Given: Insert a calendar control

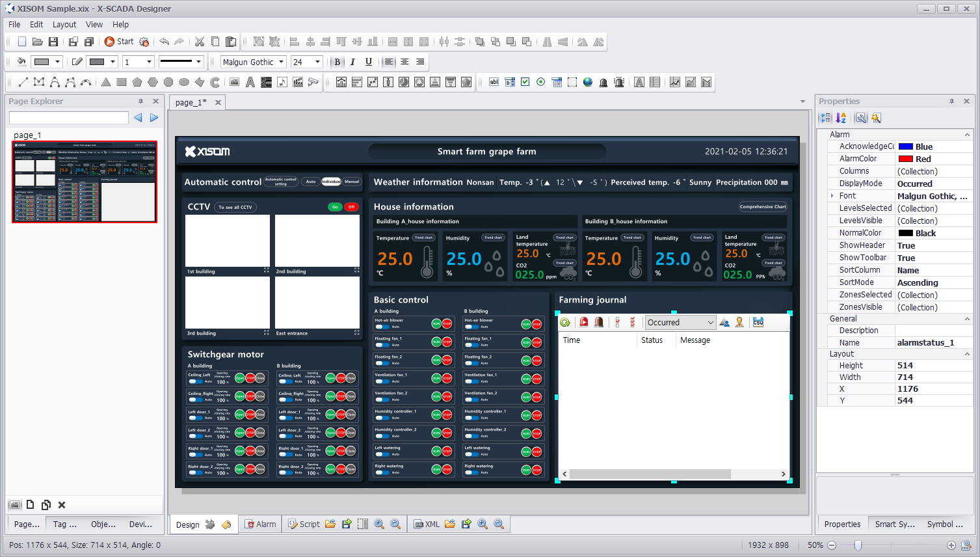Looking at the screenshot, I should (x=557, y=82).
